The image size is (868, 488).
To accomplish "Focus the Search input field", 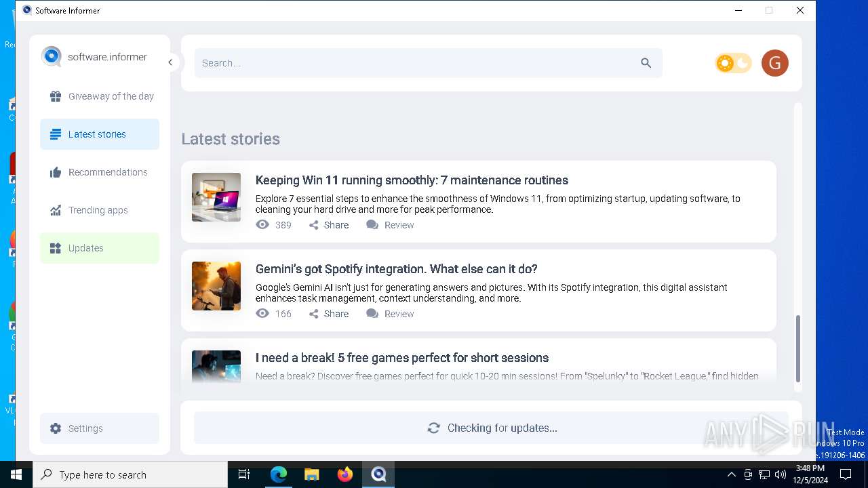I will click(428, 63).
